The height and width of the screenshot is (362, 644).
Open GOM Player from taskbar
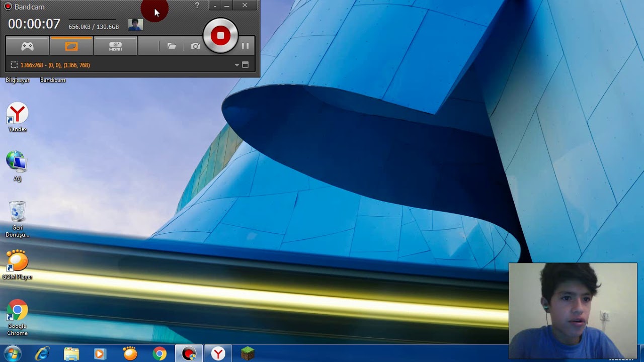(130, 354)
